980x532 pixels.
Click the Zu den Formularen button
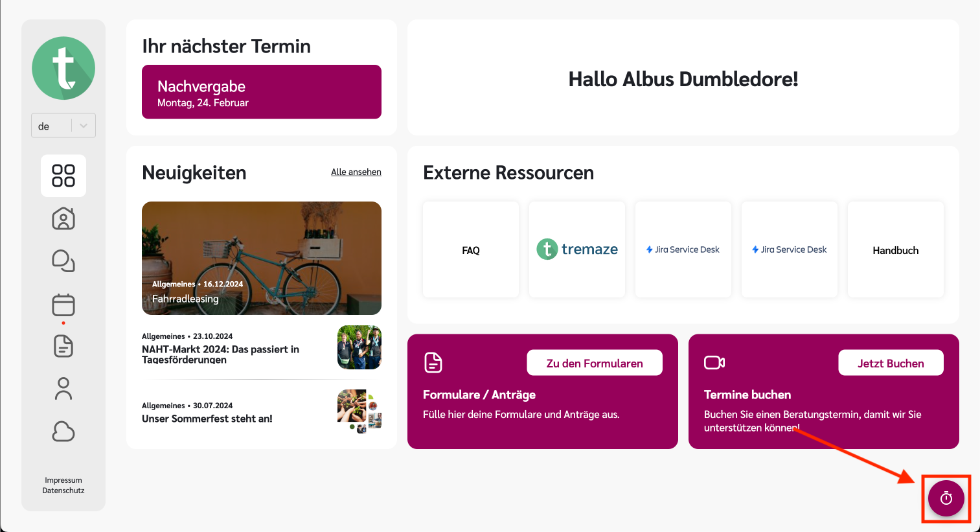[595, 363]
